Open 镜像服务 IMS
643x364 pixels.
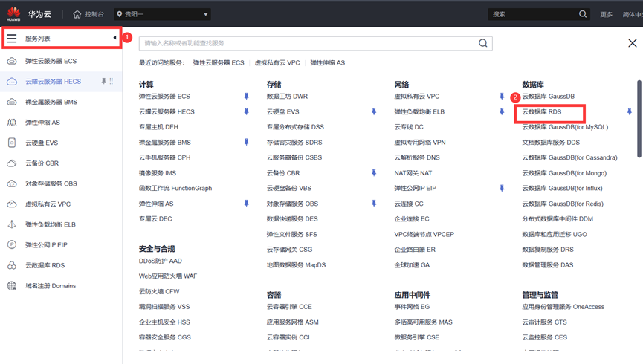coord(158,173)
